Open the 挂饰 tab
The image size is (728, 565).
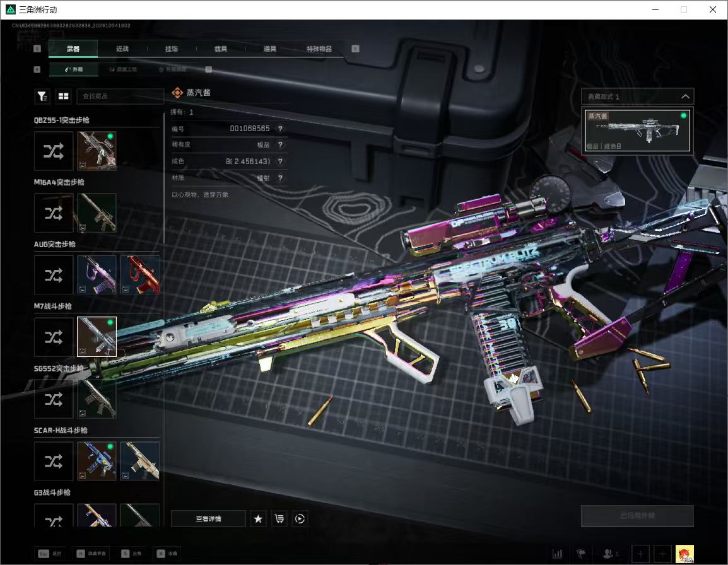tap(172, 49)
